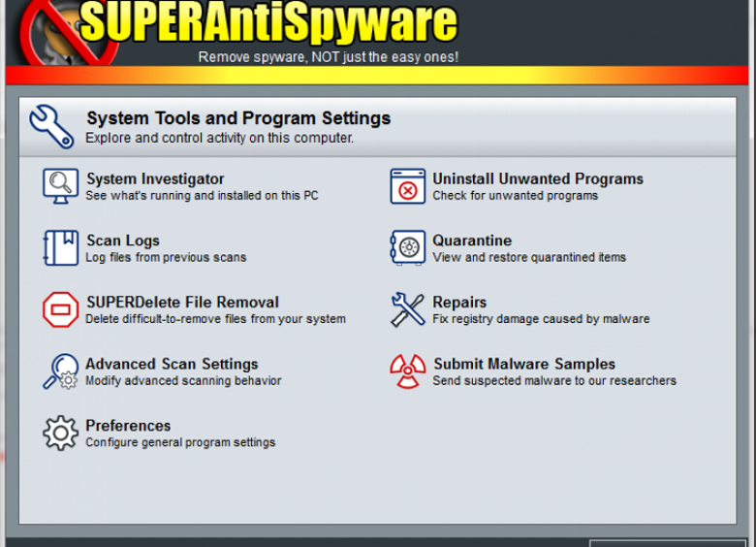This screenshot has height=547, width=756.
Task: Click 'Remove spyware, NOT just the easy ones!' tagline
Action: (x=329, y=57)
